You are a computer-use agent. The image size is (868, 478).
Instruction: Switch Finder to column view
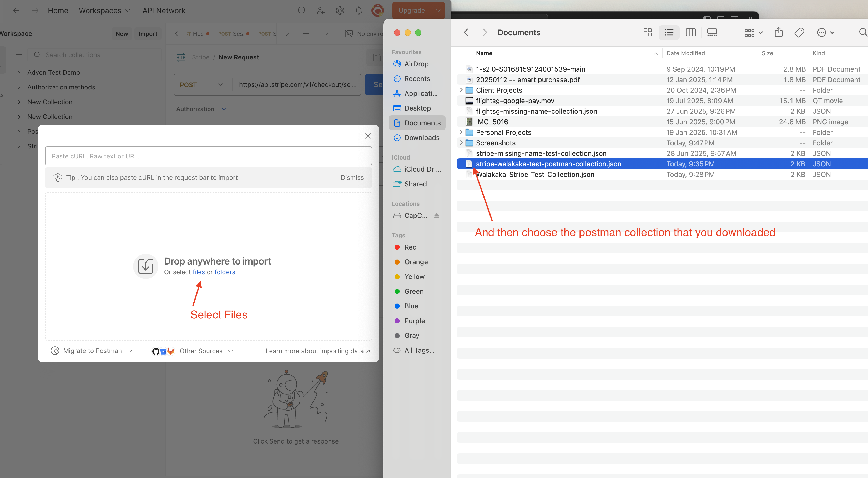click(x=691, y=32)
